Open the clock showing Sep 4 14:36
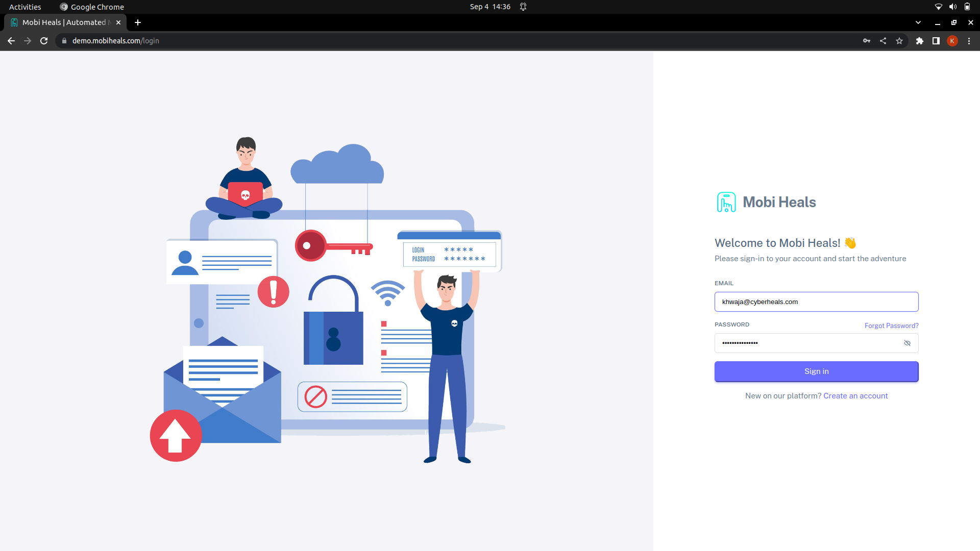Screen dimensions: 980x551 (x=490, y=7)
